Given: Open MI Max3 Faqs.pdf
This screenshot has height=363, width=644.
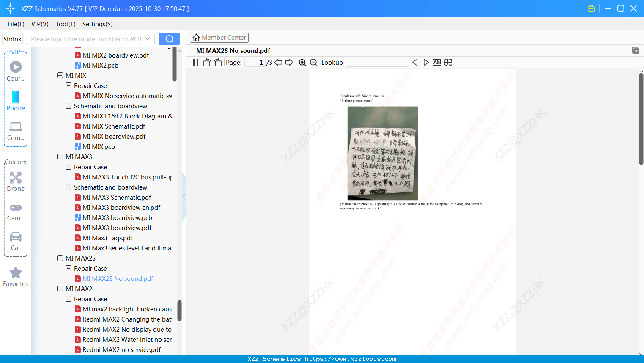Looking at the screenshot, I should [x=107, y=238].
